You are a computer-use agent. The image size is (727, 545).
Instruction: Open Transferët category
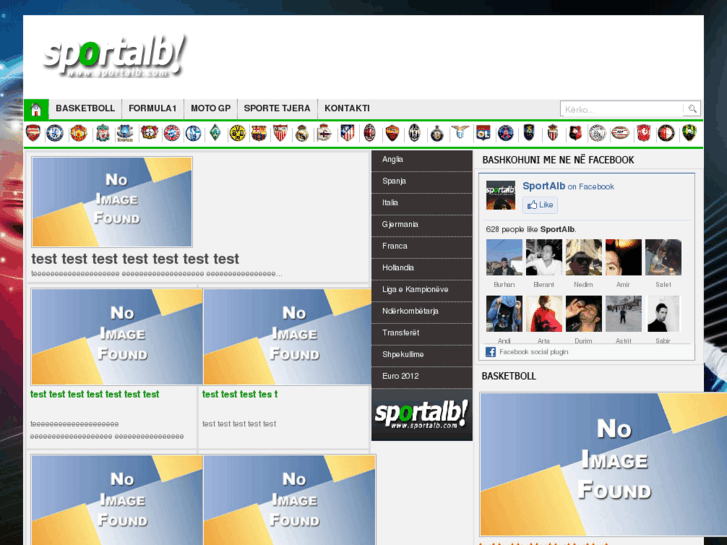[x=422, y=333]
